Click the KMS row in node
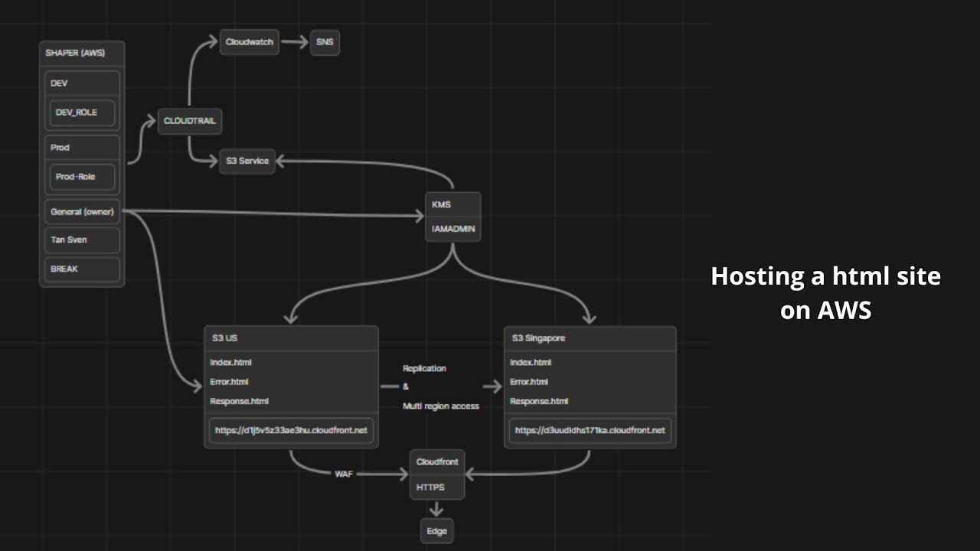Viewport: 980px width, 551px height. (453, 205)
